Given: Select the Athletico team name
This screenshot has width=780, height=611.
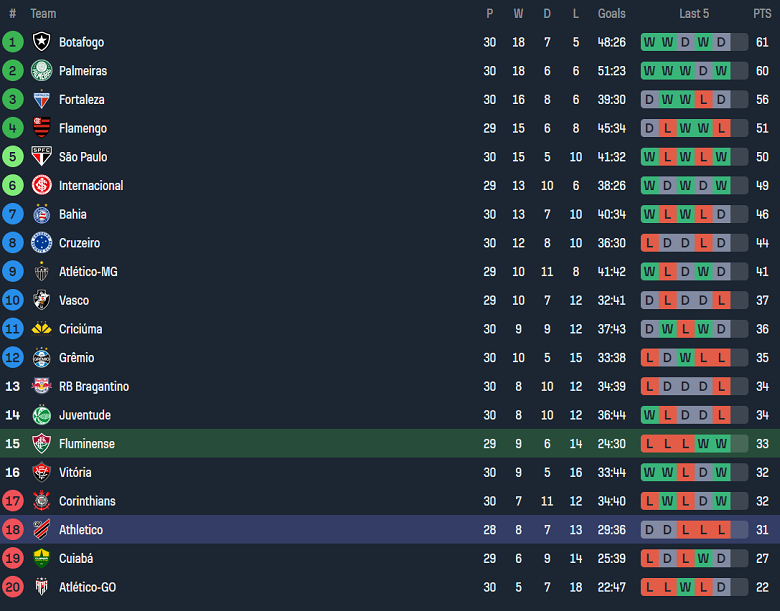Looking at the screenshot, I should (x=80, y=530).
